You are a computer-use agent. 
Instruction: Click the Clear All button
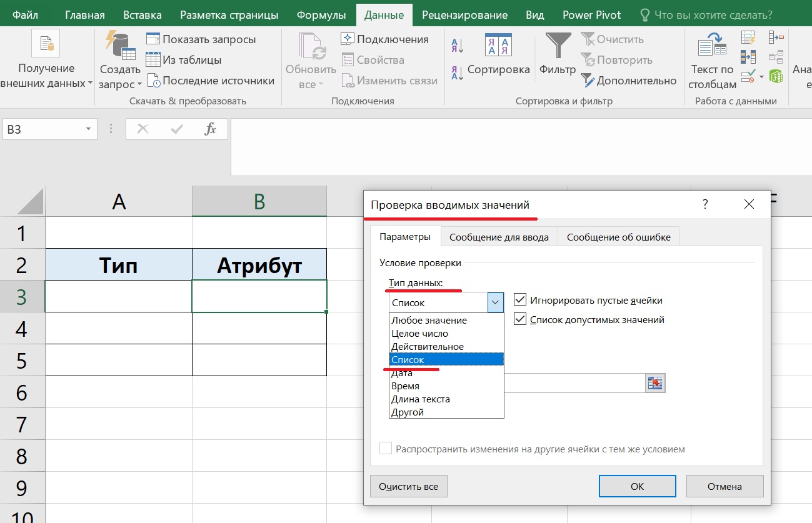tap(408, 486)
